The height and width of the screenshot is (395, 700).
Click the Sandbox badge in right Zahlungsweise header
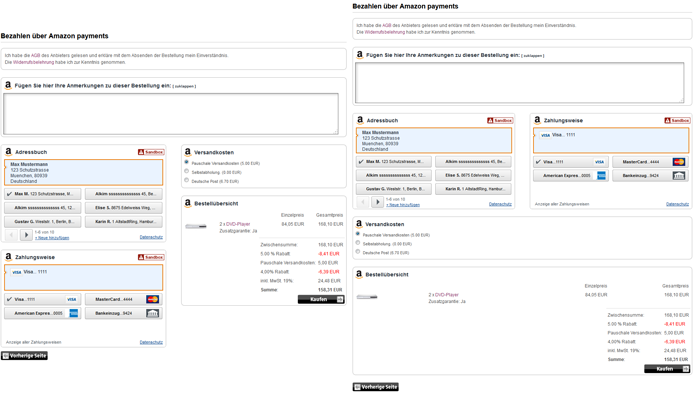pyautogui.click(x=677, y=121)
